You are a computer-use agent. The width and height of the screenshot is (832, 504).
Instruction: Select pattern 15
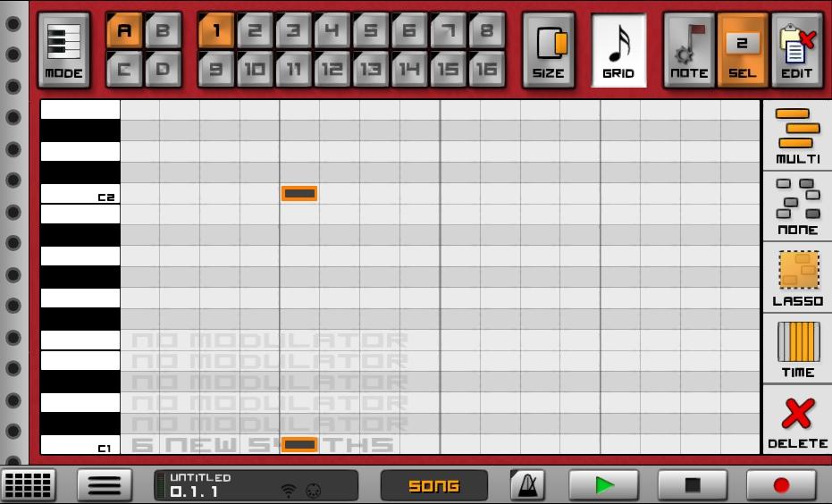448,69
